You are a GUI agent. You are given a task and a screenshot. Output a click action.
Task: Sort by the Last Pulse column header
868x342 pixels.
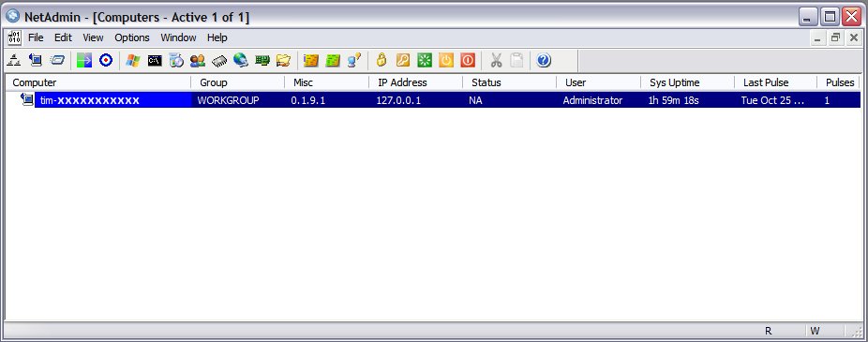point(775,82)
